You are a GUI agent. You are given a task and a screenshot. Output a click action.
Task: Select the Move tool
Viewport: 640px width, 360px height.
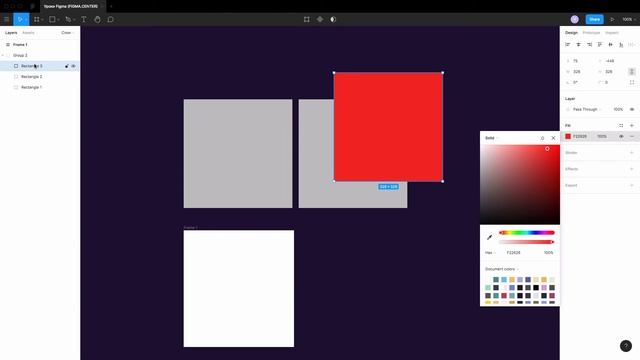click(x=19, y=19)
